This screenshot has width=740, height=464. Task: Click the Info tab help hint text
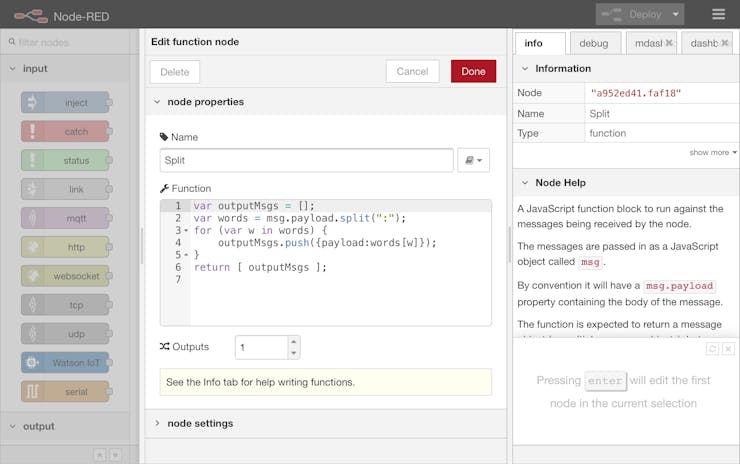[x=261, y=382]
